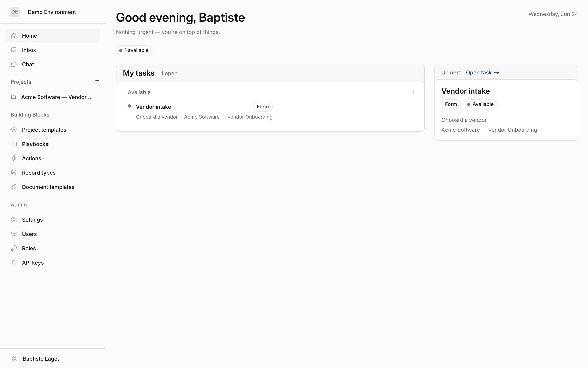Open Record types in sidebar
This screenshot has height=368, width=588.
[53, 173]
